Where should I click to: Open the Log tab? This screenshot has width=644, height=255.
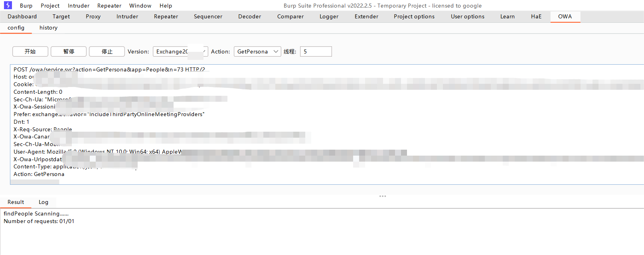pos(43,202)
